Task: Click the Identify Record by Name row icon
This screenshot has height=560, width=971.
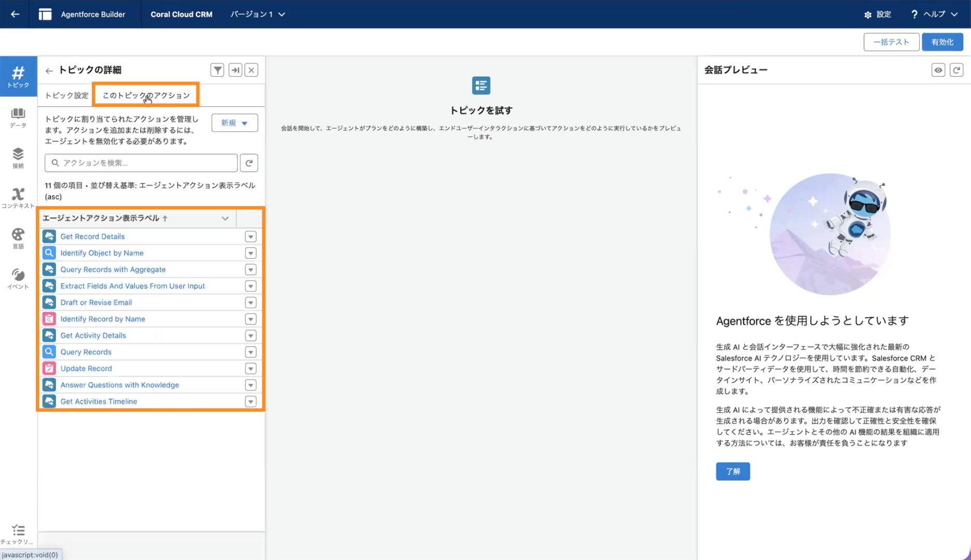Action: (x=49, y=319)
